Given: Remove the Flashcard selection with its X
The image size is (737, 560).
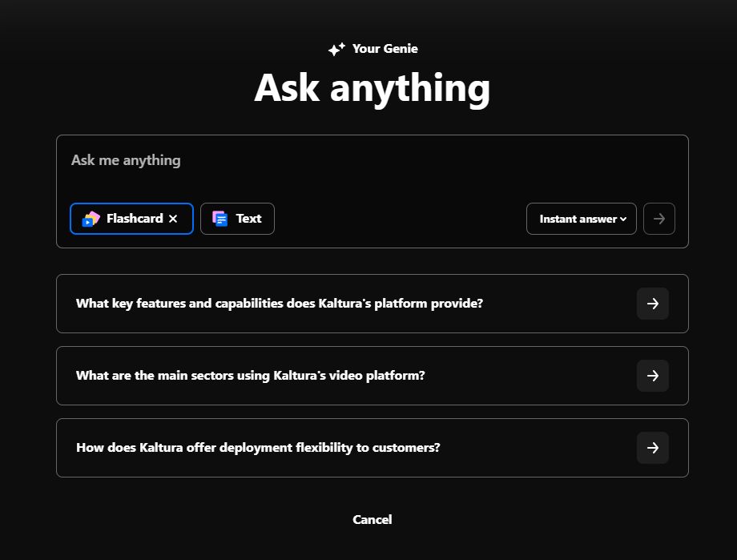Looking at the screenshot, I should pos(173,219).
